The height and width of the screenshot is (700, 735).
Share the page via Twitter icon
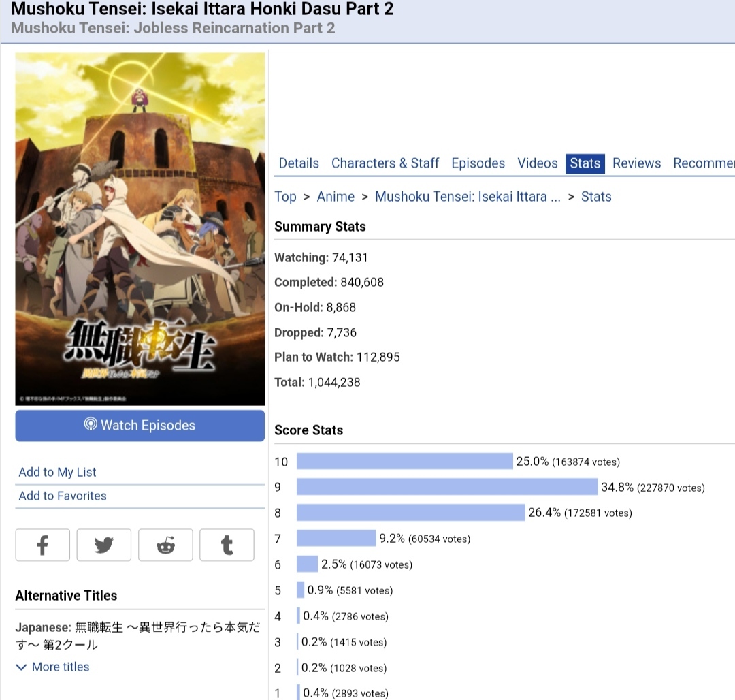103,545
